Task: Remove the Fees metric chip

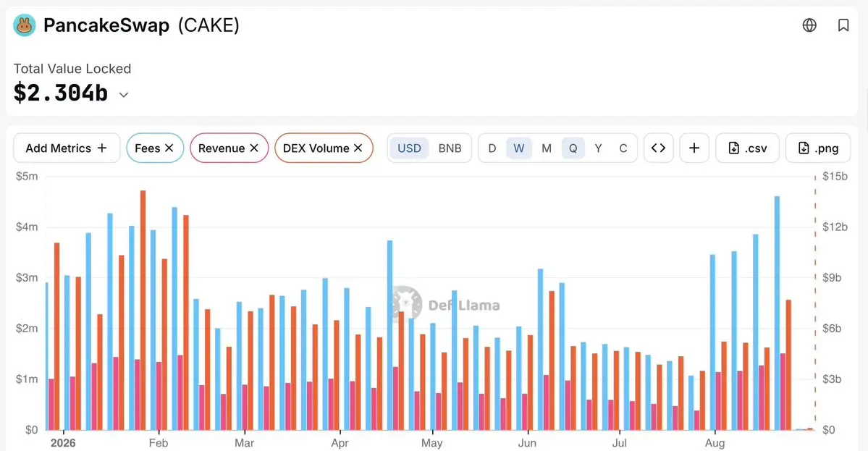Action: click(169, 148)
